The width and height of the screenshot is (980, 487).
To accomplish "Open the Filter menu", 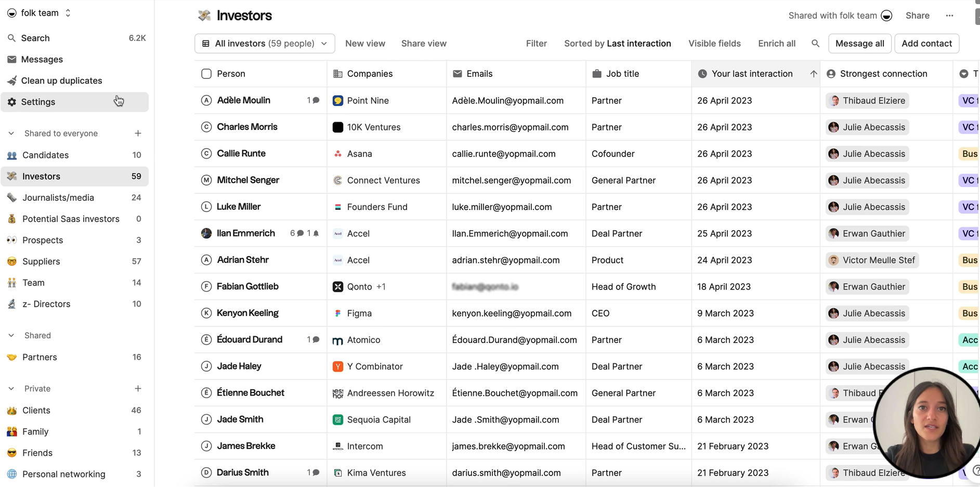I will click(536, 44).
